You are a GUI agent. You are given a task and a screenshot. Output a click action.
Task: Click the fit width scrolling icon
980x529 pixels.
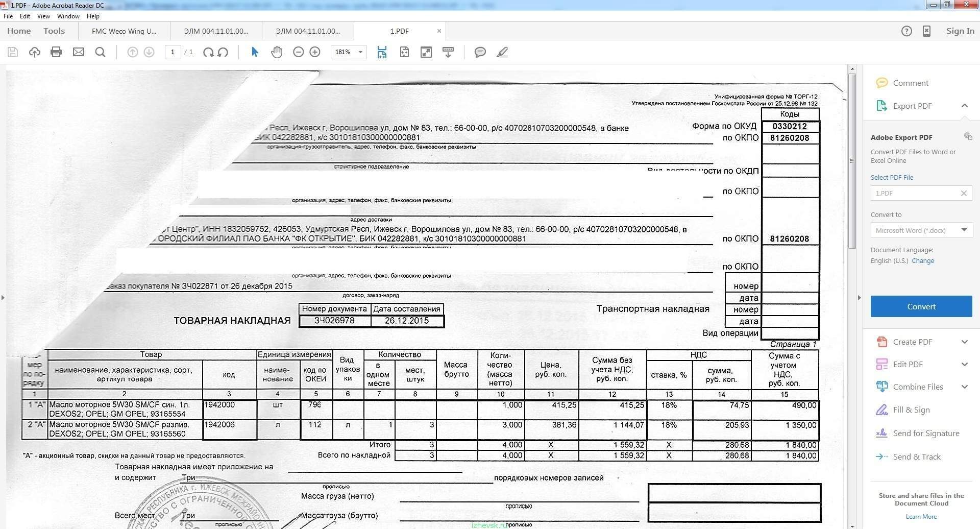pyautogui.click(x=382, y=52)
